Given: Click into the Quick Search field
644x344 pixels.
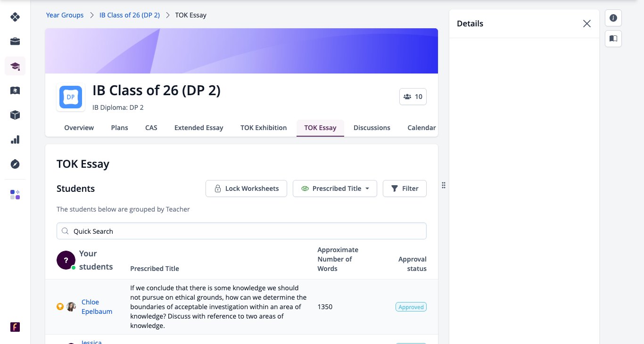Looking at the screenshot, I should click(x=241, y=231).
